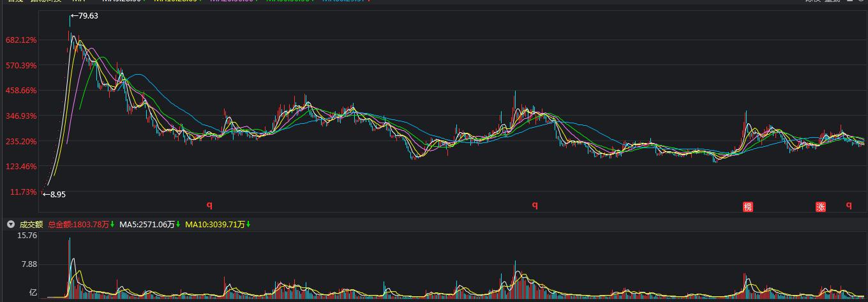Expand the 成交额 indicator dropdown arrow
The height and width of the screenshot is (302, 868).
tap(10, 224)
